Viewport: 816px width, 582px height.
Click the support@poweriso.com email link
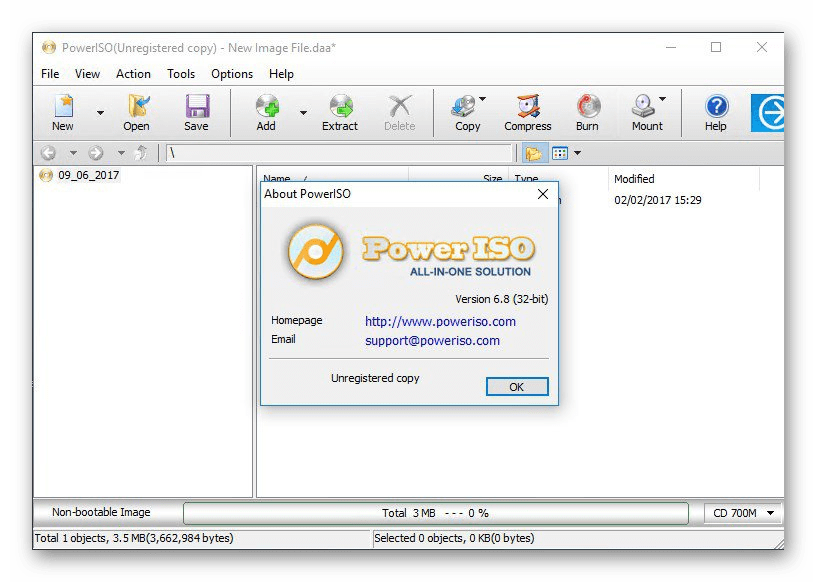pyautogui.click(x=432, y=340)
